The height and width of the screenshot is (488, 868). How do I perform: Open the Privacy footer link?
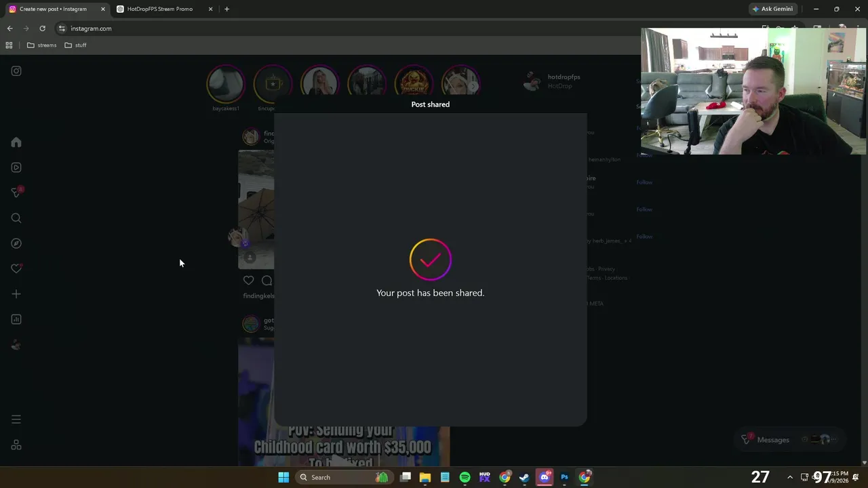606,269
